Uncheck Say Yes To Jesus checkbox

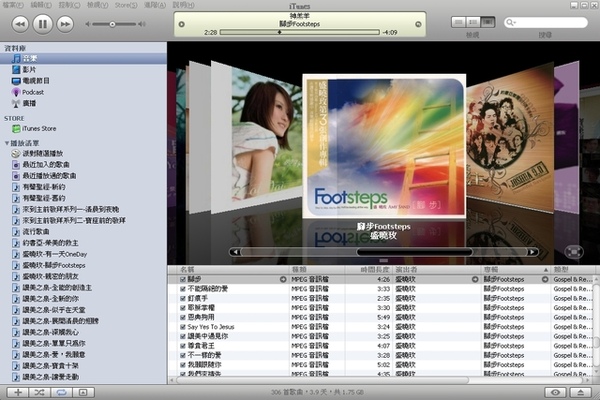coord(183,327)
